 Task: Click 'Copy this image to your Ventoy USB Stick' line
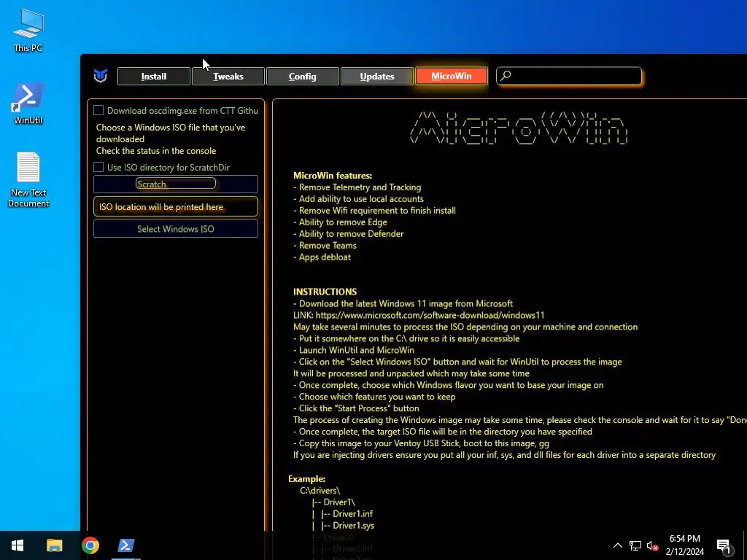[x=421, y=443]
